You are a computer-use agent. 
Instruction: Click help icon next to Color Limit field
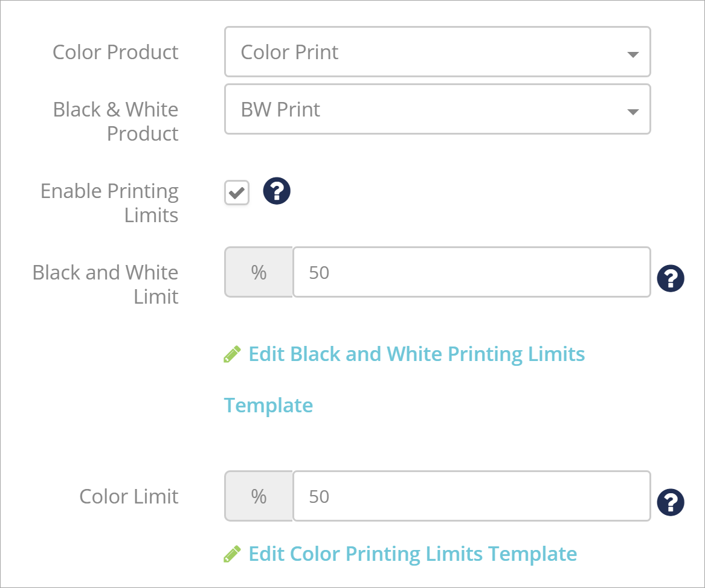671,502
